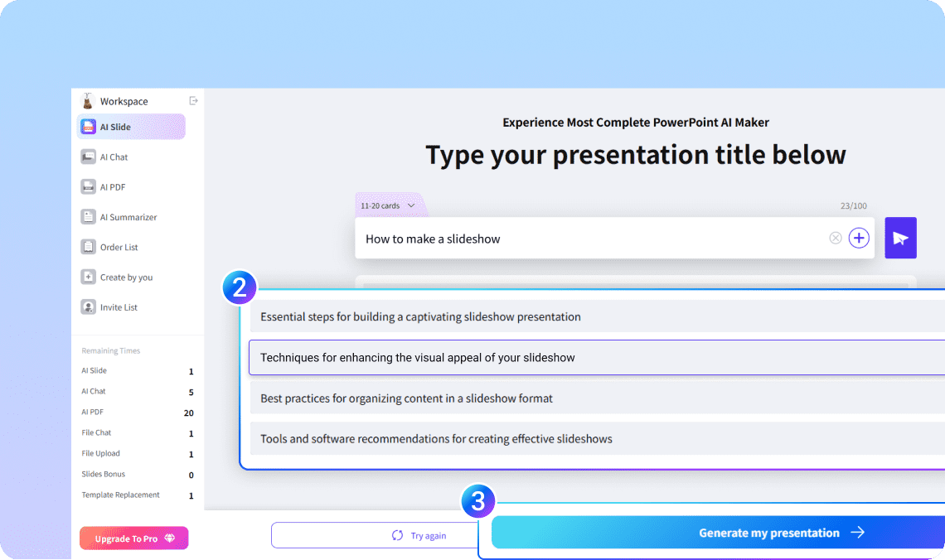Viewport: 945px width, 560px height.
Task: Clear the title with the X icon
Action: tap(836, 239)
